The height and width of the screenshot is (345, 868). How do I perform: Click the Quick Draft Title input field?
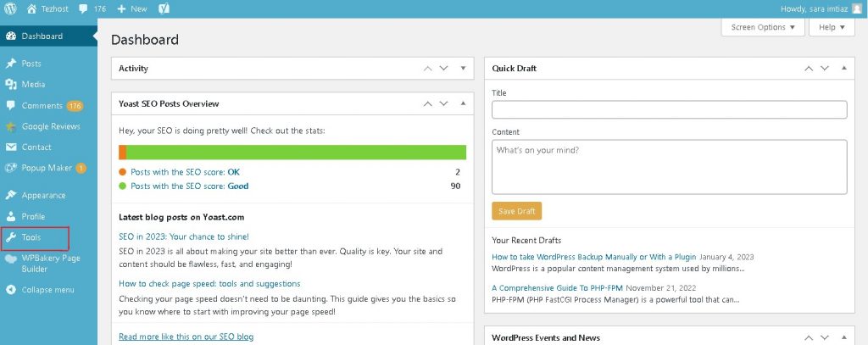point(669,109)
